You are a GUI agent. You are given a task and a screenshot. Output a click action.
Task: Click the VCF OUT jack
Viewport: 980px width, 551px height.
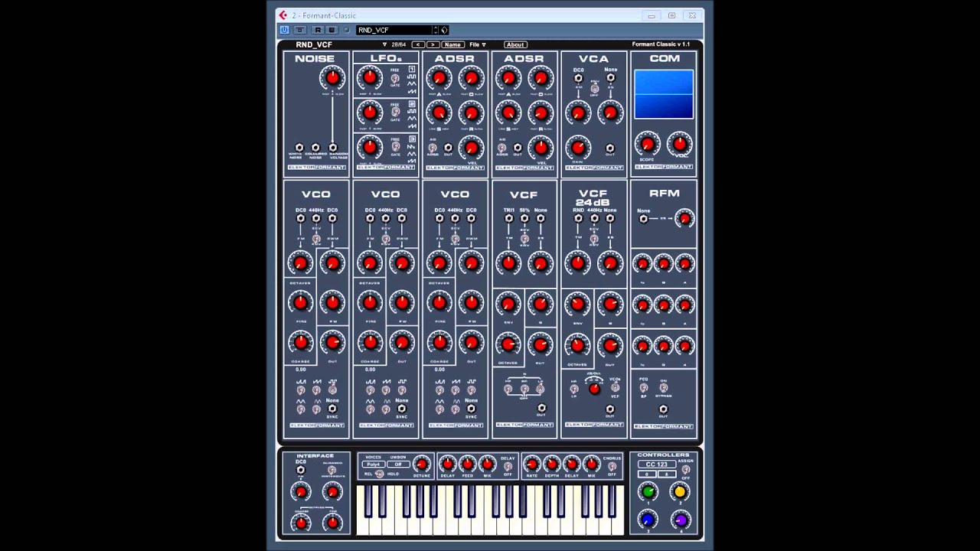(541, 408)
